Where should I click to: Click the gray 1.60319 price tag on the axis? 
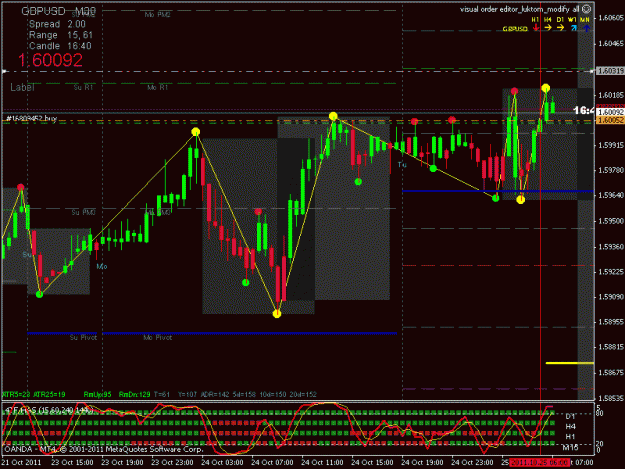[x=610, y=71]
